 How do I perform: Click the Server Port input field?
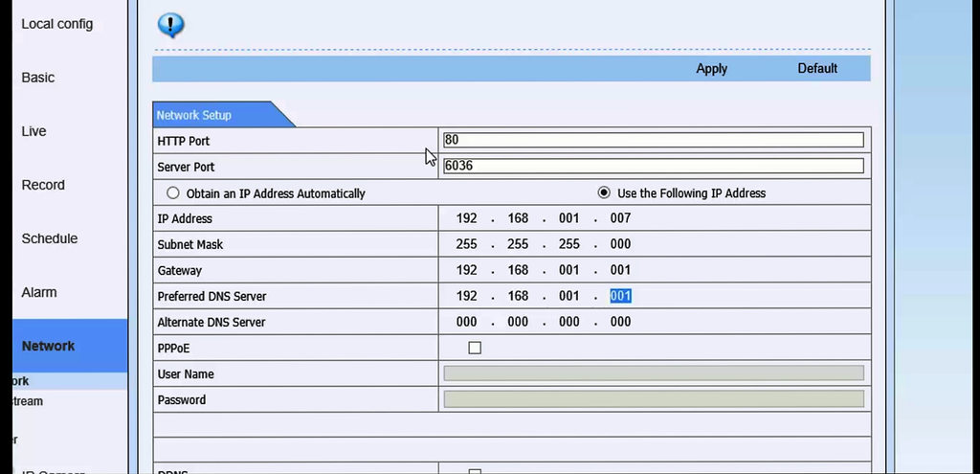654,166
